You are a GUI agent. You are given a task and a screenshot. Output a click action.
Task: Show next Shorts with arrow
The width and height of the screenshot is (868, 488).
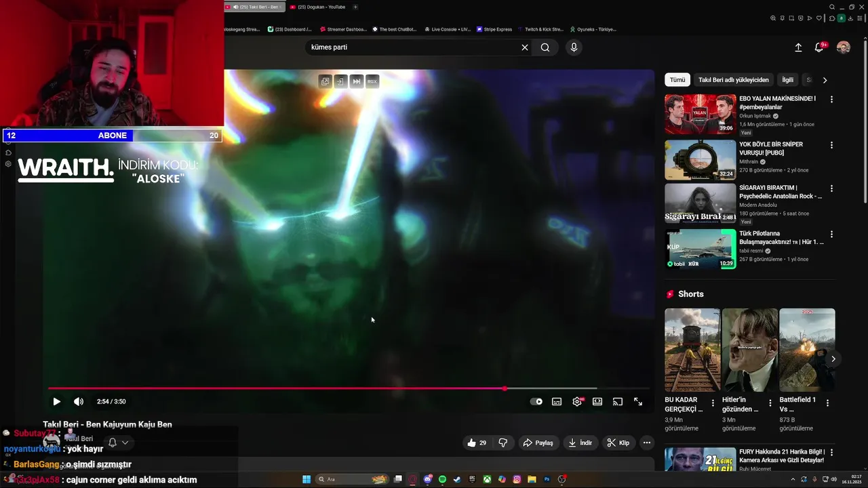click(833, 359)
